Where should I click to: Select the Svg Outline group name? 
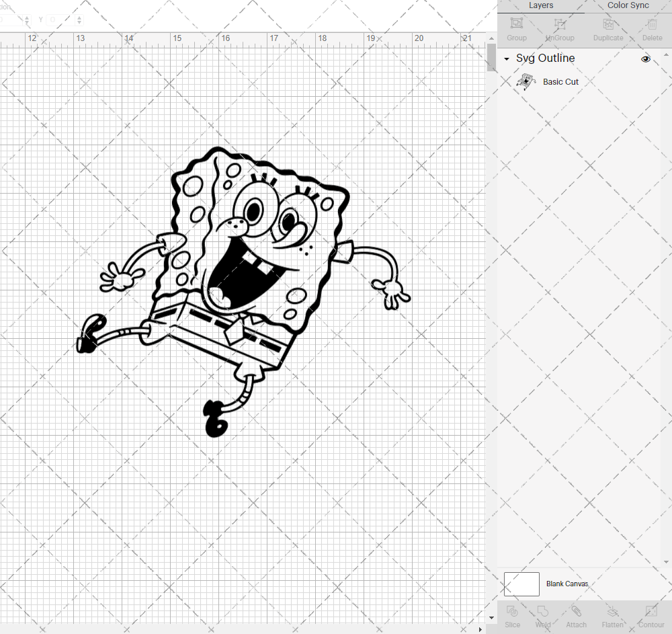pyautogui.click(x=545, y=58)
